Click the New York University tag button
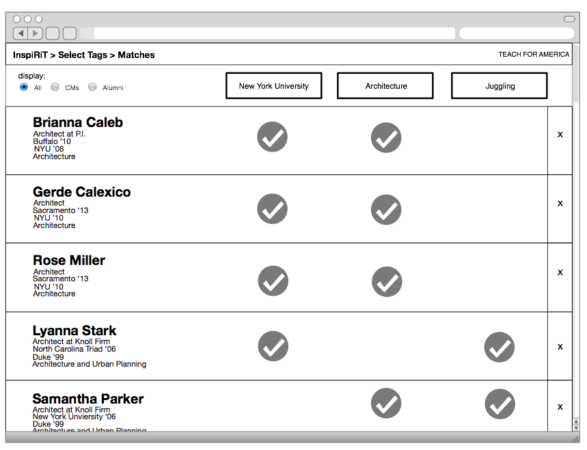587x450 pixels. (x=274, y=86)
